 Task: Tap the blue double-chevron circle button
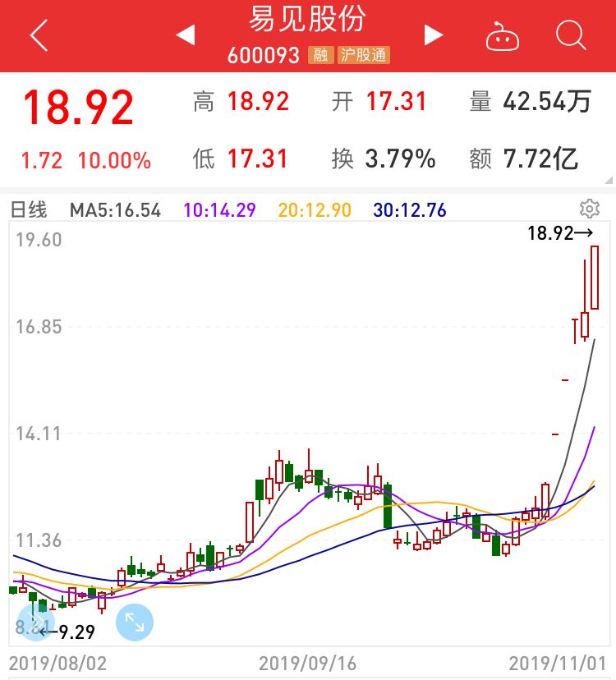[36, 623]
